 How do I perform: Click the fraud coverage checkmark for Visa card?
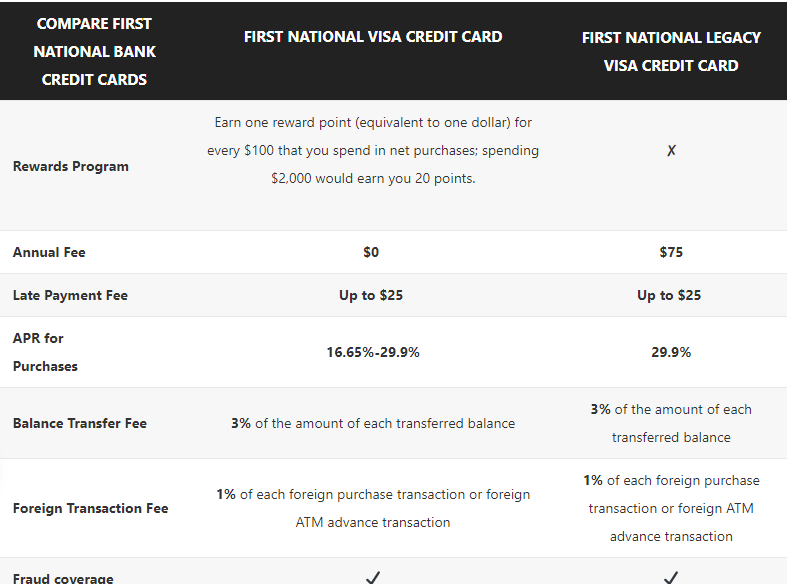373,577
